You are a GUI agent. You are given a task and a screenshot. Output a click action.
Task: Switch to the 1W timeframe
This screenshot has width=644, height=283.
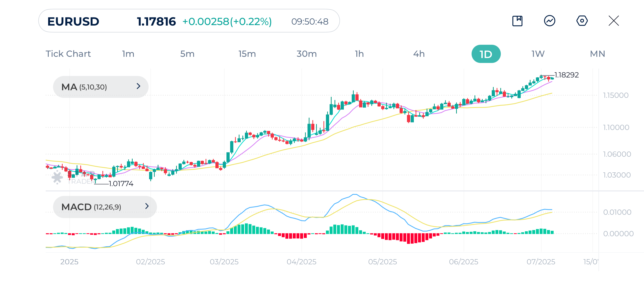pyautogui.click(x=538, y=54)
